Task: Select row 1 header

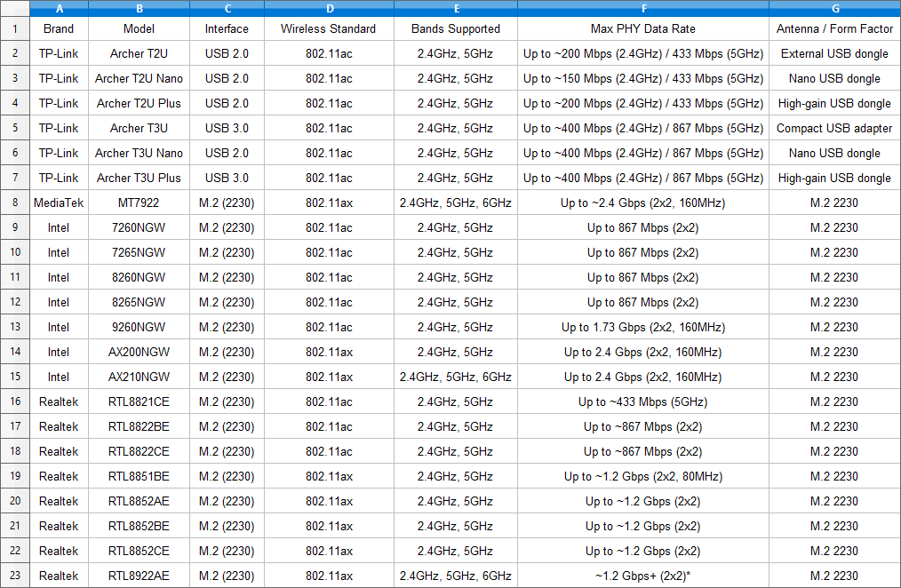Action: 15,28
